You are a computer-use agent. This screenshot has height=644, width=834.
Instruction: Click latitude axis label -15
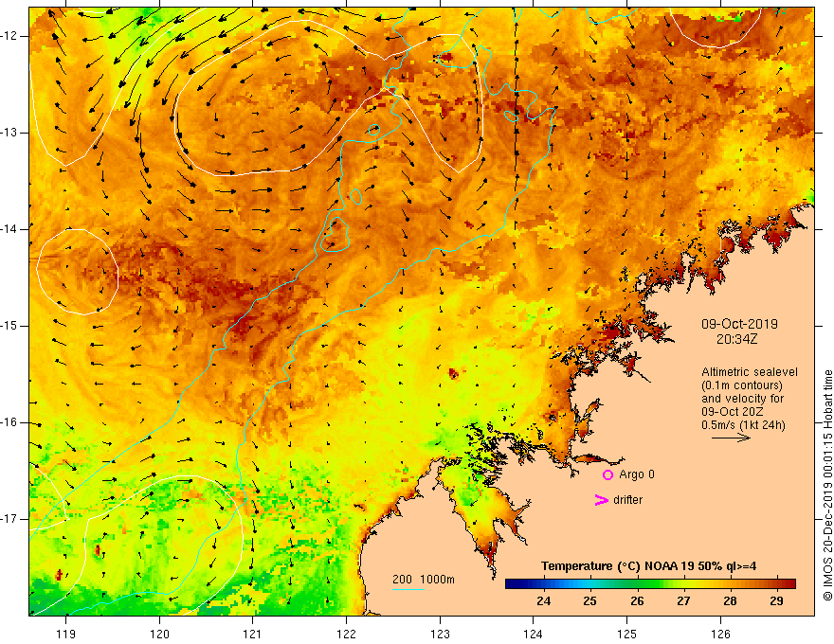(x=10, y=326)
